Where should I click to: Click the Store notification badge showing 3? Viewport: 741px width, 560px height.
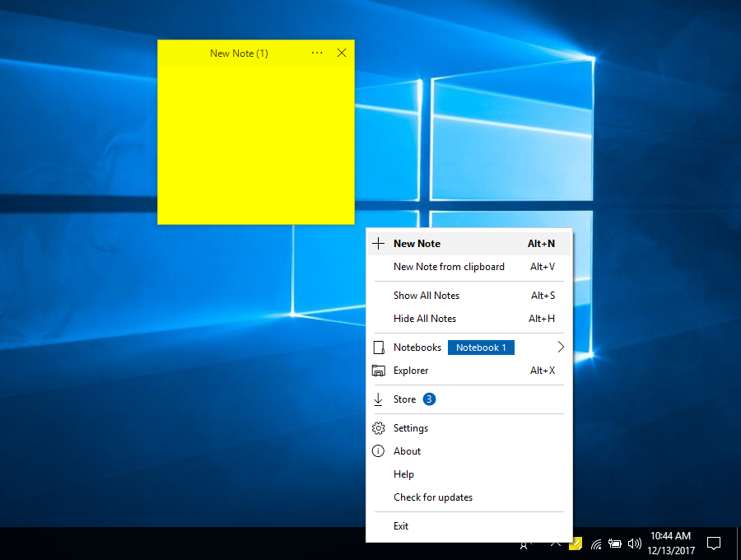(x=428, y=399)
